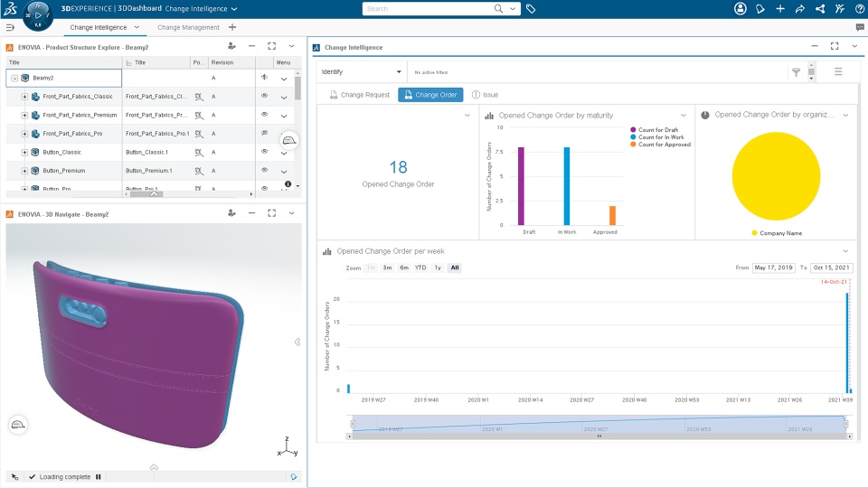Click the tag icon beside search
The image size is (868, 488).
(x=531, y=9)
